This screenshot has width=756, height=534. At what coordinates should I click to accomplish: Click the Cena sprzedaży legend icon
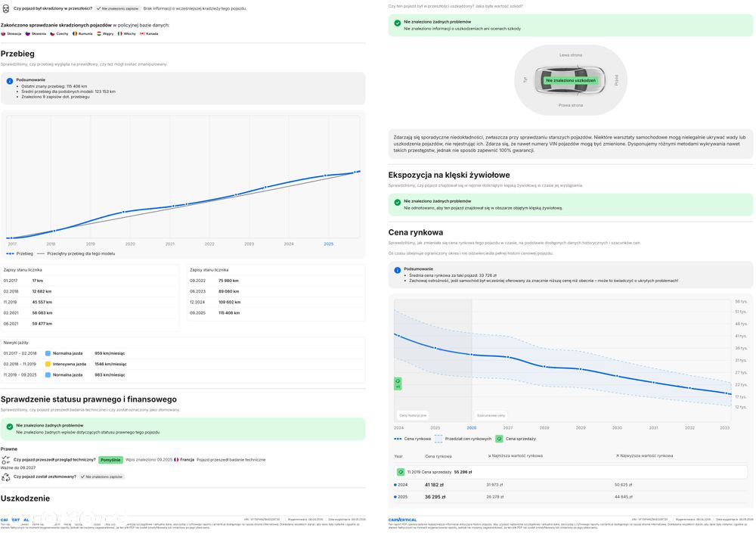499,439
